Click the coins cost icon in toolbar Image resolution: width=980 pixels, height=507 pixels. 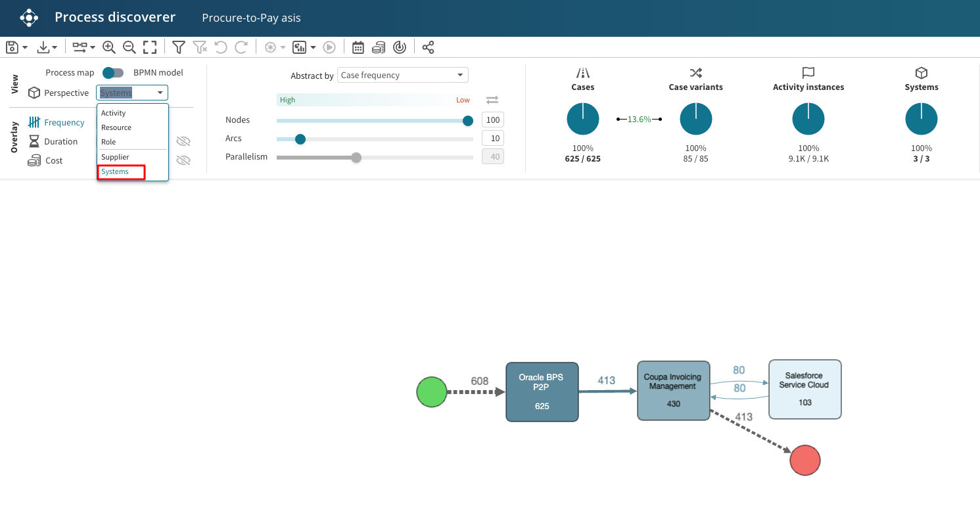click(379, 47)
